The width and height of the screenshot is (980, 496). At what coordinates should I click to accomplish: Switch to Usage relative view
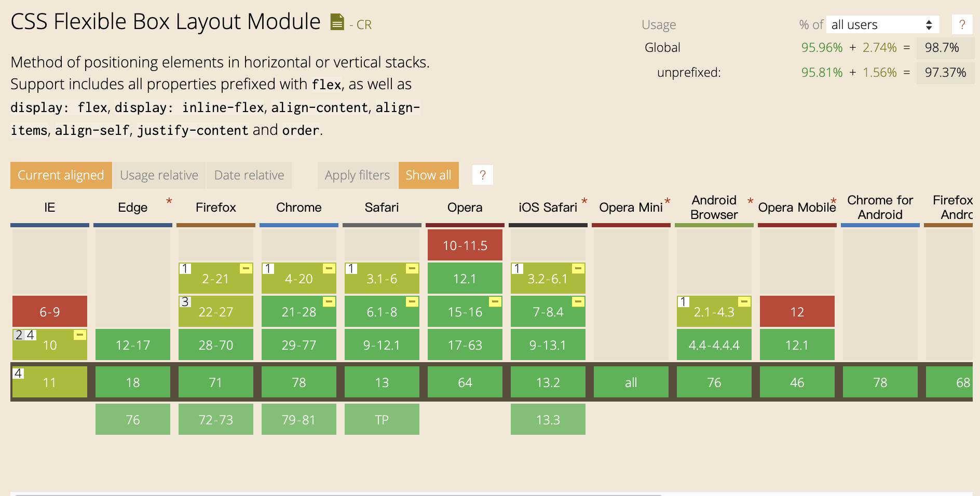[159, 175]
